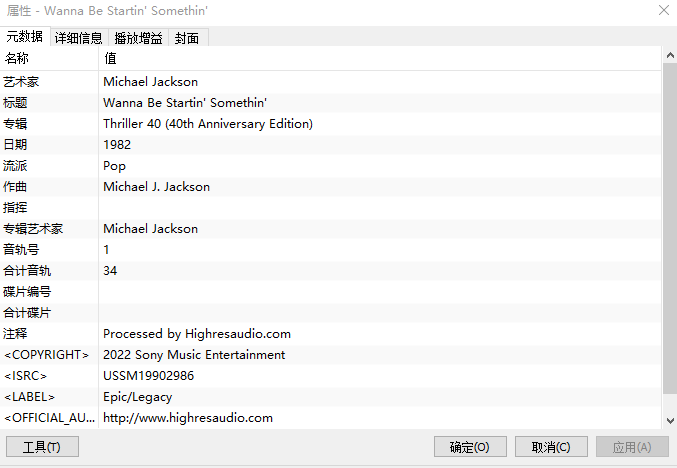Select the 专辑艺术家 value Michael Jackson
The height and width of the screenshot is (468, 677).
coord(151,228)
